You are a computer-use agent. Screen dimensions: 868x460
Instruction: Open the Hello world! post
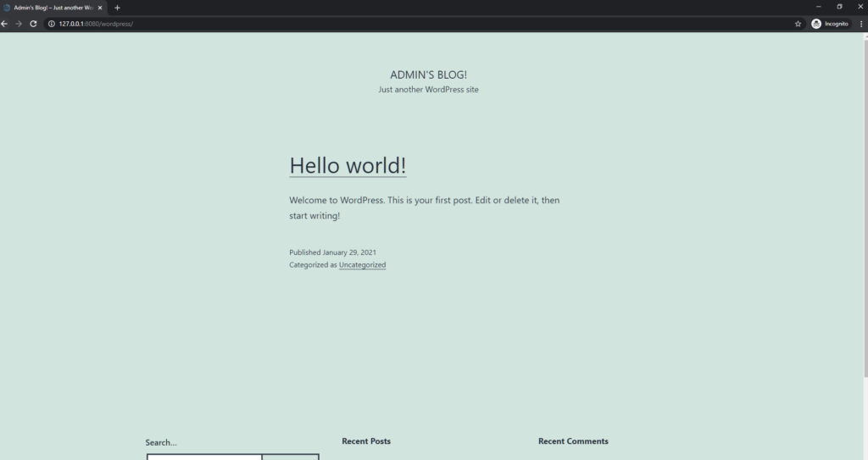click(x=348, y=165)
